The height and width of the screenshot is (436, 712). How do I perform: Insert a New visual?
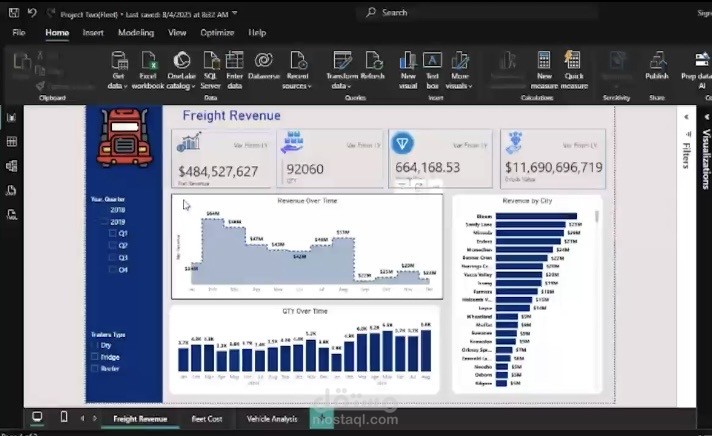(x=408, y=71)
